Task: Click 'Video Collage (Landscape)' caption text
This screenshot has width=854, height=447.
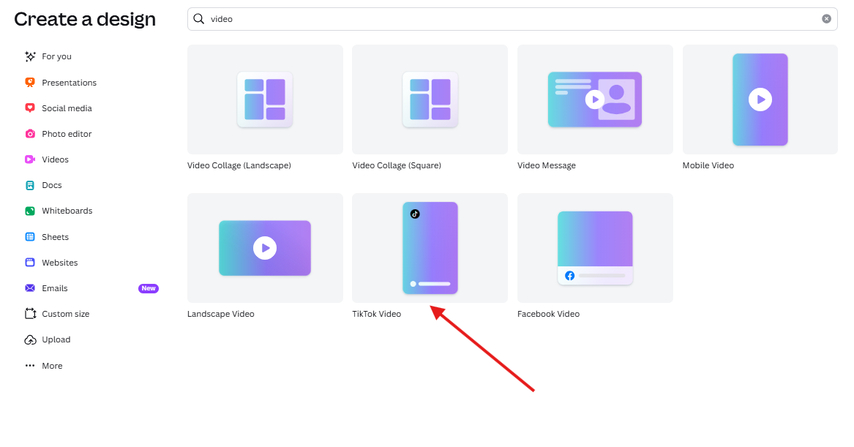Action: pos(239,166)
